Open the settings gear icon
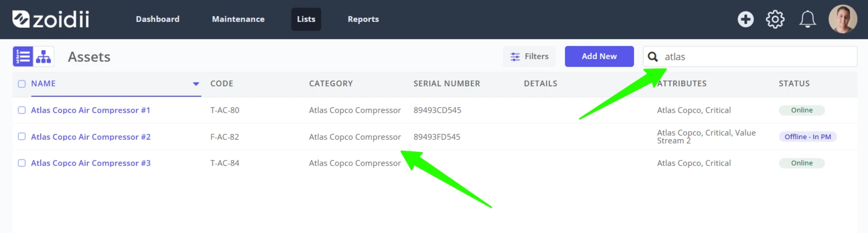This screenshot has height=233, width=868. [775, 19]
